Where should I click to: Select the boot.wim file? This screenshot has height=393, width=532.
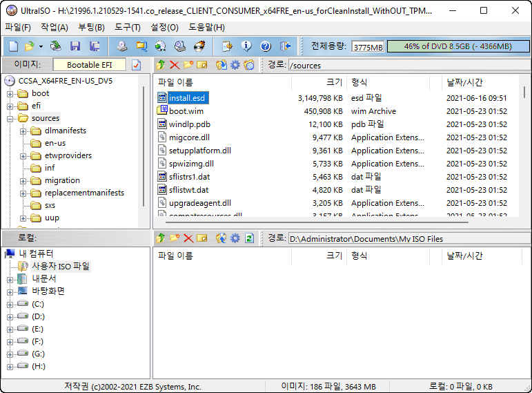pos(186,111)
